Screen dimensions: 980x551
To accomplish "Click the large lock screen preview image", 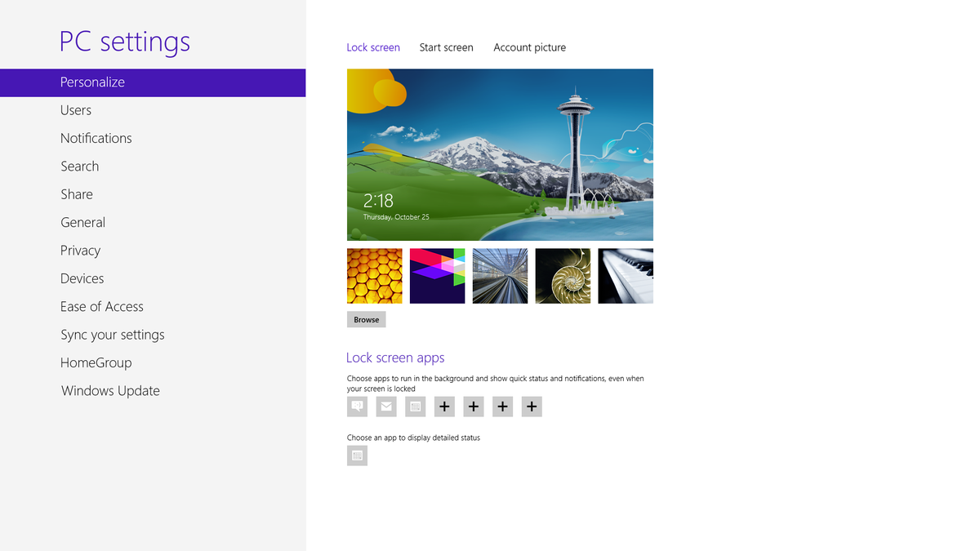I will [500, 153].
